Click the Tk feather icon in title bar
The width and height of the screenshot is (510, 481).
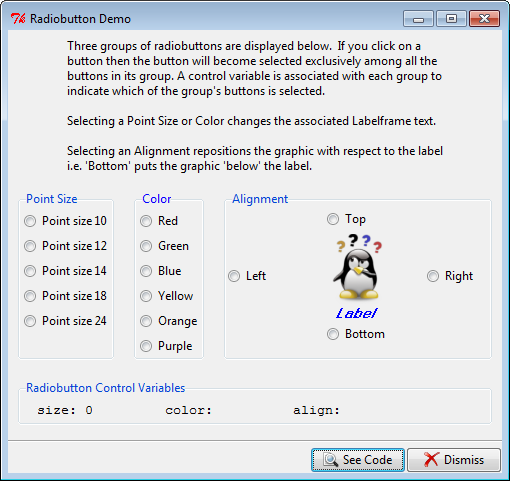click(18, 18)
